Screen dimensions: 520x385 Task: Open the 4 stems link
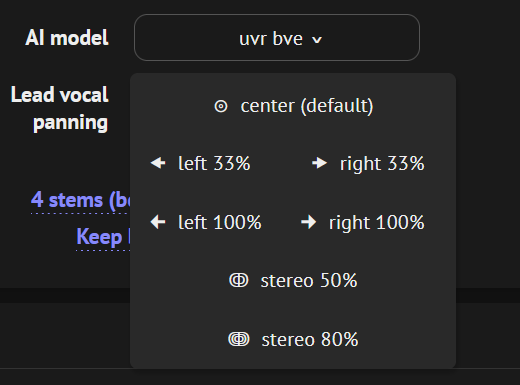click(x=80, y=201)
